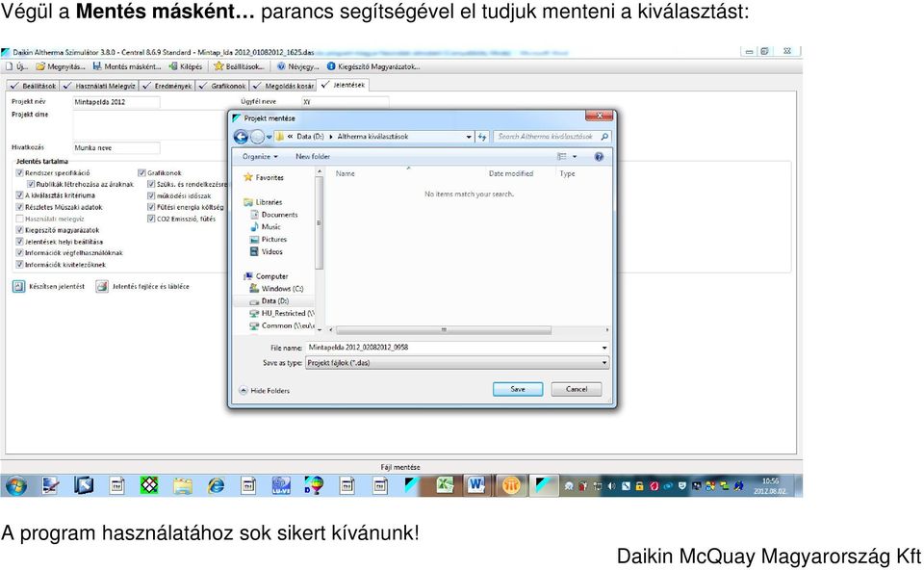Select the Jelentések tab
The image size is (924, 570).
[x=344, y=85]
